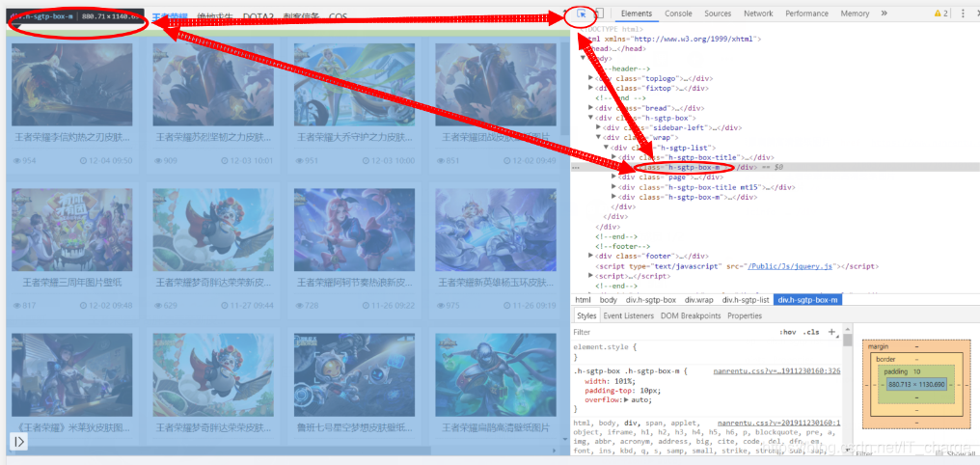980x465 pixels.
Task: Open the nanrentu.css line 1 source link
Action: 778,424
